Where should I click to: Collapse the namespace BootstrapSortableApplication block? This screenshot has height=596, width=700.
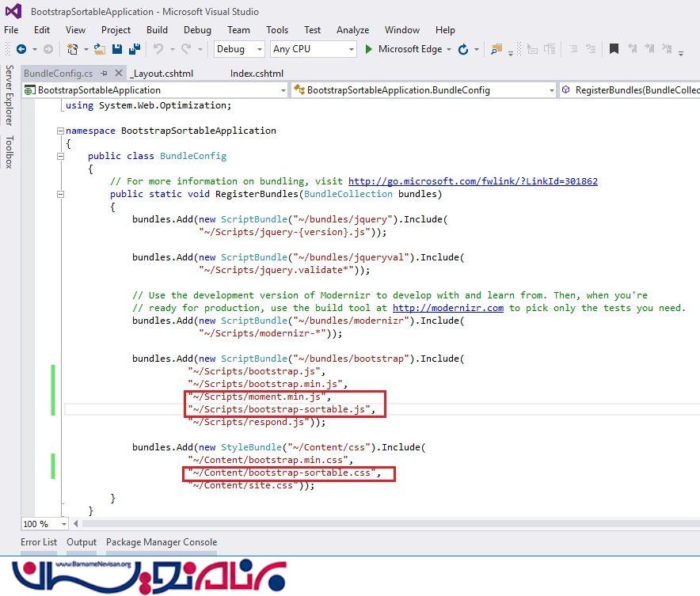pos(59,131)
